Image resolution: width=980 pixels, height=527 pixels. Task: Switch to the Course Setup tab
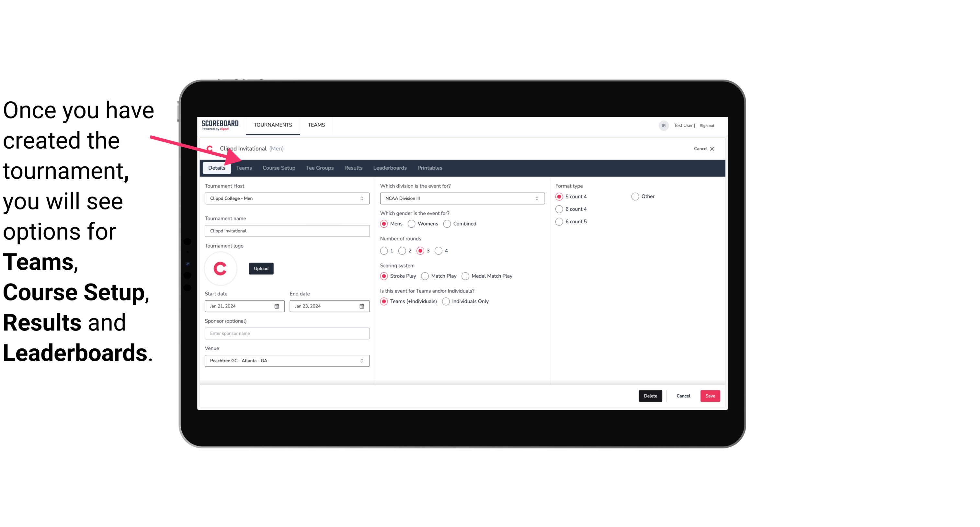pyautogui.click(x=279, y=167)
